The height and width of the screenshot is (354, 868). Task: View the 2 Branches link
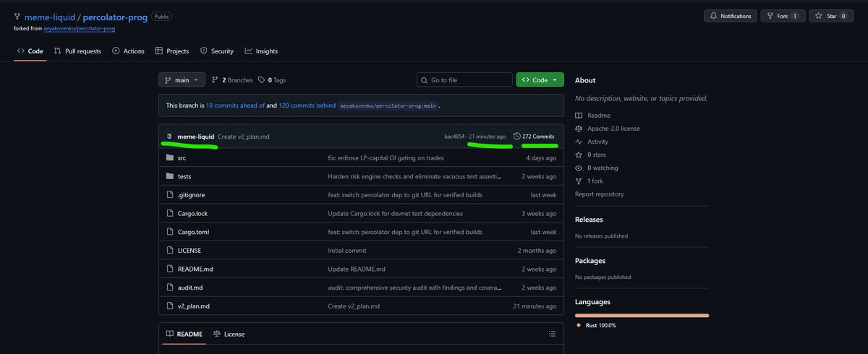(x=232, y=80)
